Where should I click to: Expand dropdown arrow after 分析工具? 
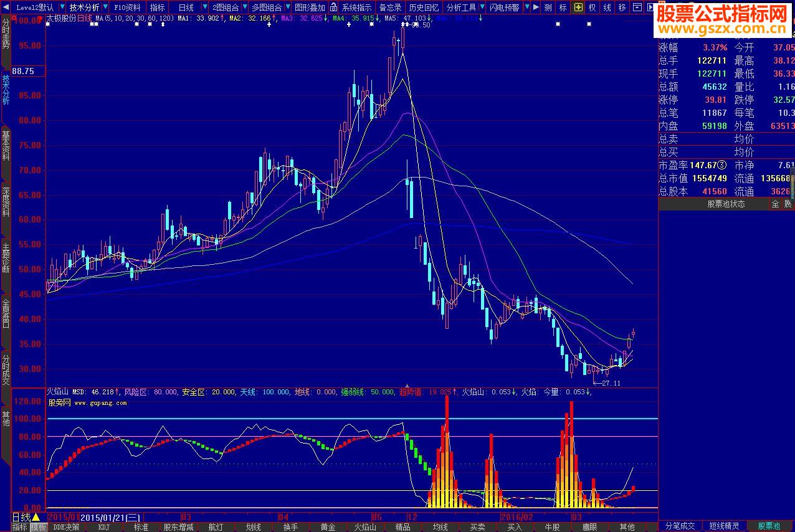(x=482, y=7)
